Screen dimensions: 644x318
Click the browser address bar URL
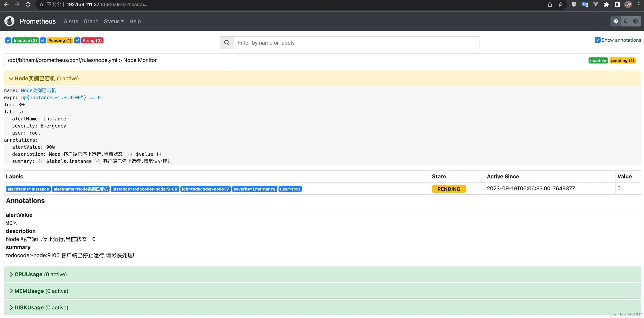[107, 4]
